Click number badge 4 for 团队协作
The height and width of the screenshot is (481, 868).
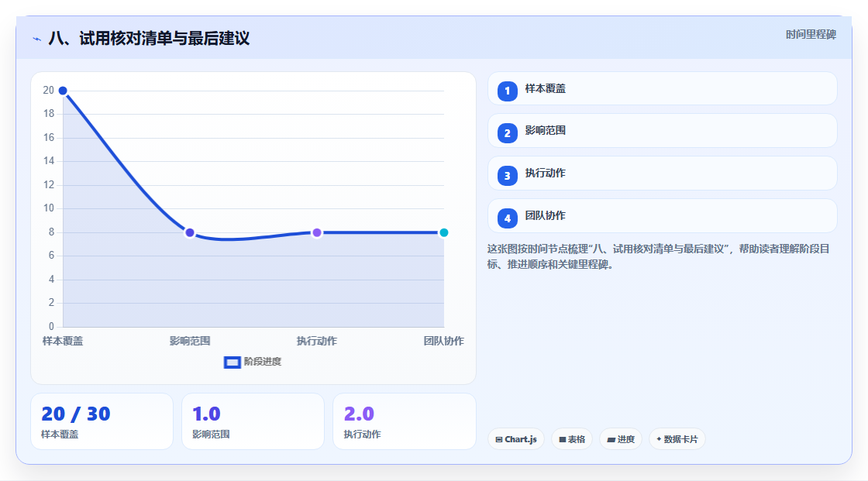(507, 218)
